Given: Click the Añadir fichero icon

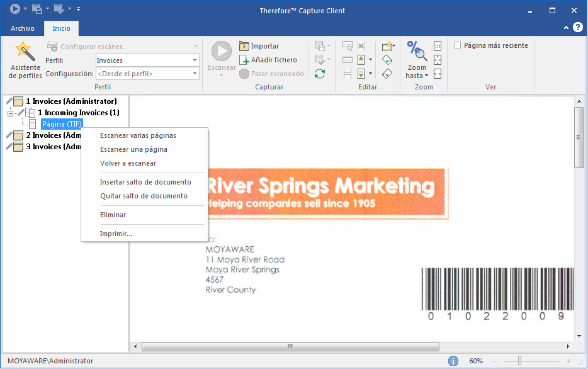Looking at the screenshot, I should [x=244, y=60].
